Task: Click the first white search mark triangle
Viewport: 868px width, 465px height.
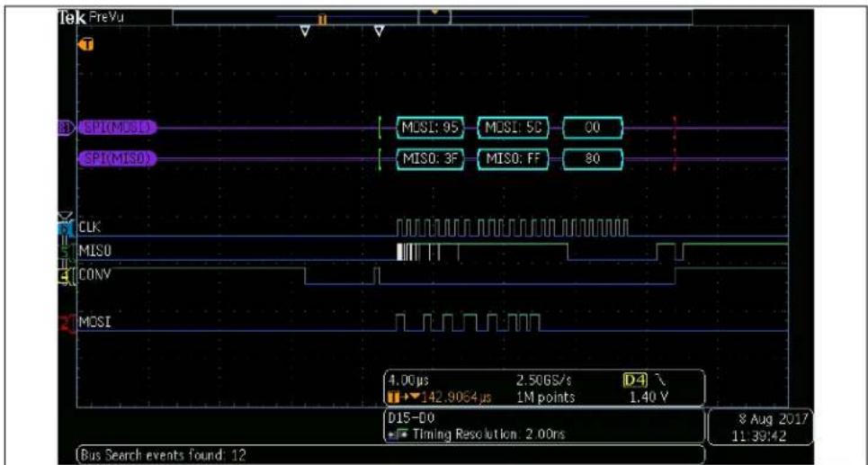Action: point(304,31)
